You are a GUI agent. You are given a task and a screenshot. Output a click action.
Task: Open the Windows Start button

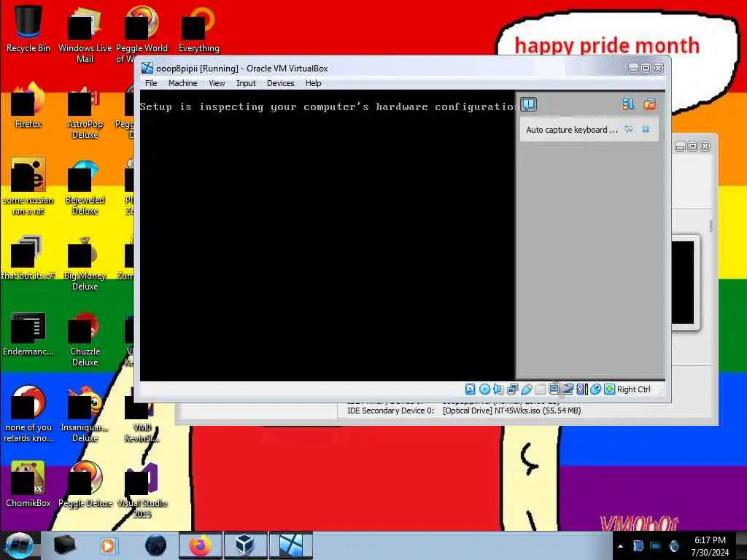click(x=18, y=545)
